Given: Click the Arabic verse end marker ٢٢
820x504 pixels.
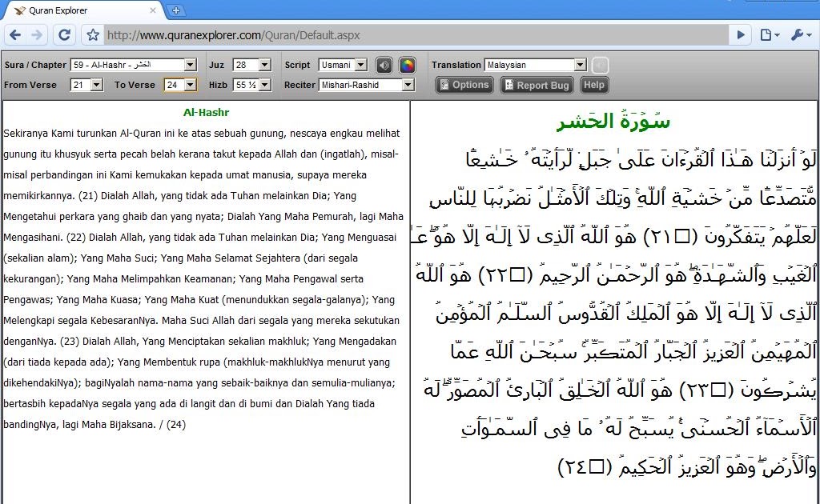Looking at the screenshot, I should 506,275.
